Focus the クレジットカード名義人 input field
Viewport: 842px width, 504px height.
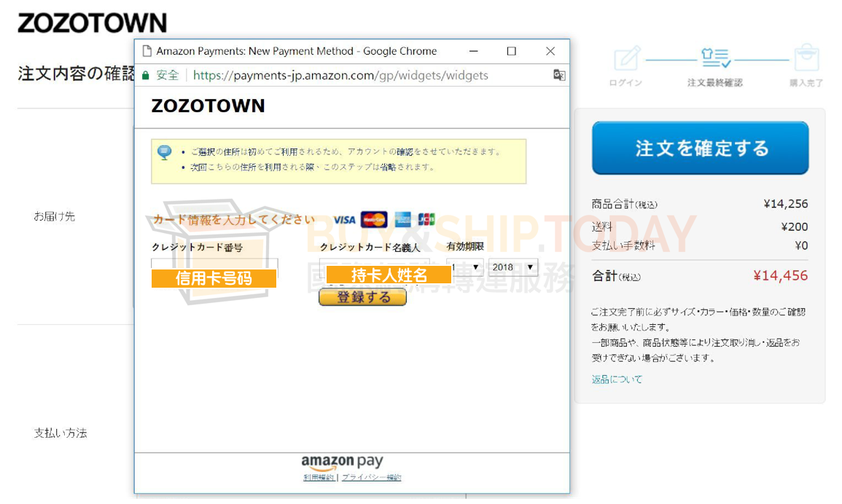374,267
